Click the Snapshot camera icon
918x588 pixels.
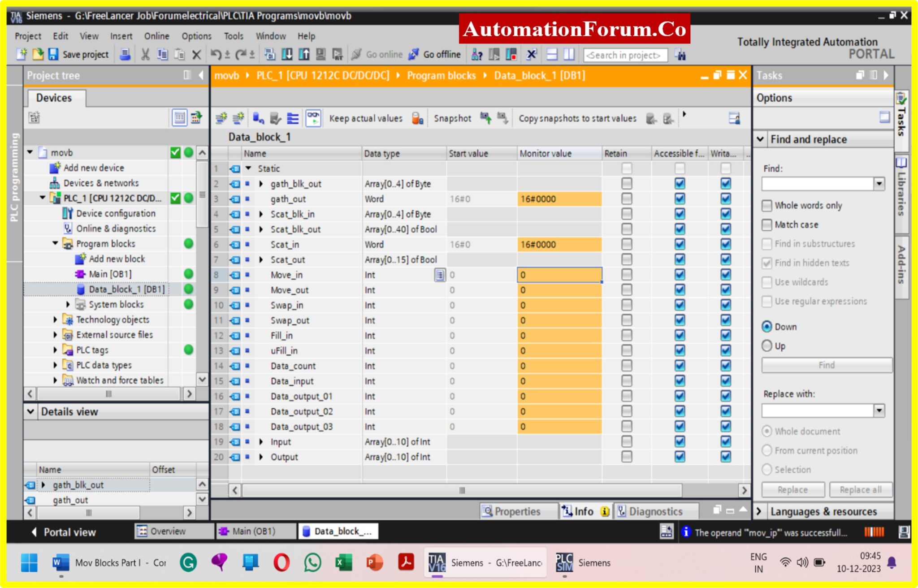coord(485,118)
